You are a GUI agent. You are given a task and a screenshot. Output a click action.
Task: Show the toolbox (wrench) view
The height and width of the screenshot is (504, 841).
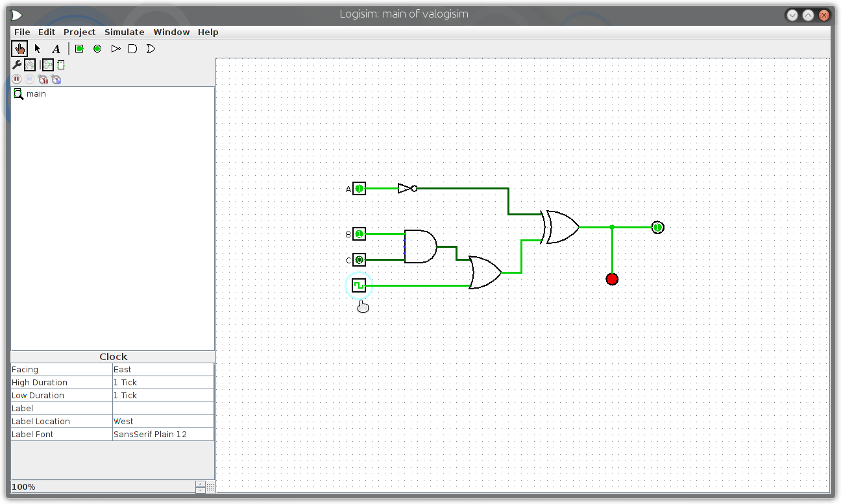[x=17, y=65]
